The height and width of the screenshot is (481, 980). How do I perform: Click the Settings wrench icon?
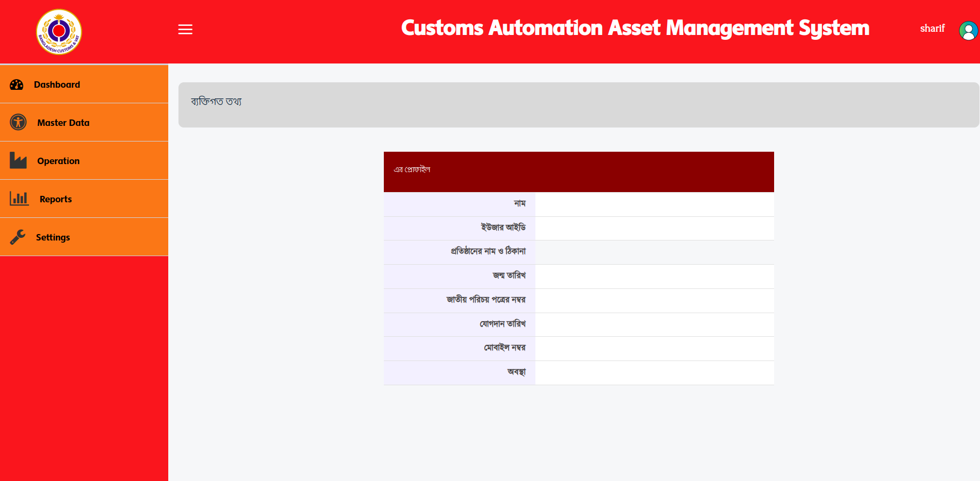18,237
